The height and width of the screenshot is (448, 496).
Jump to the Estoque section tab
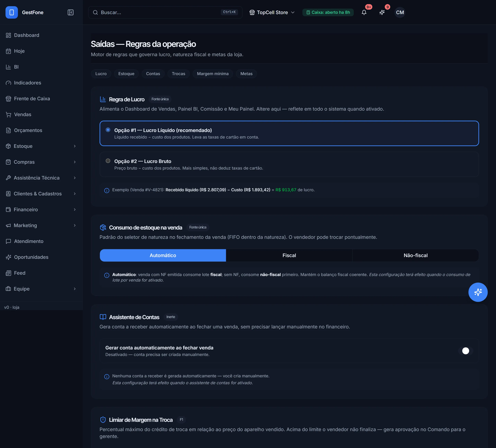(x=126, y=74)
